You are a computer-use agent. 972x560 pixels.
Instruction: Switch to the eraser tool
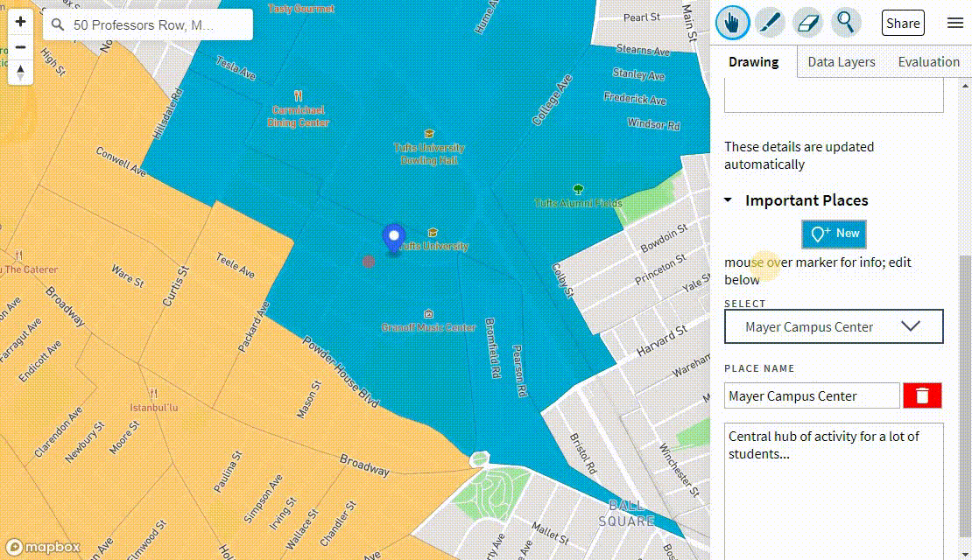(x=808, y=23)
